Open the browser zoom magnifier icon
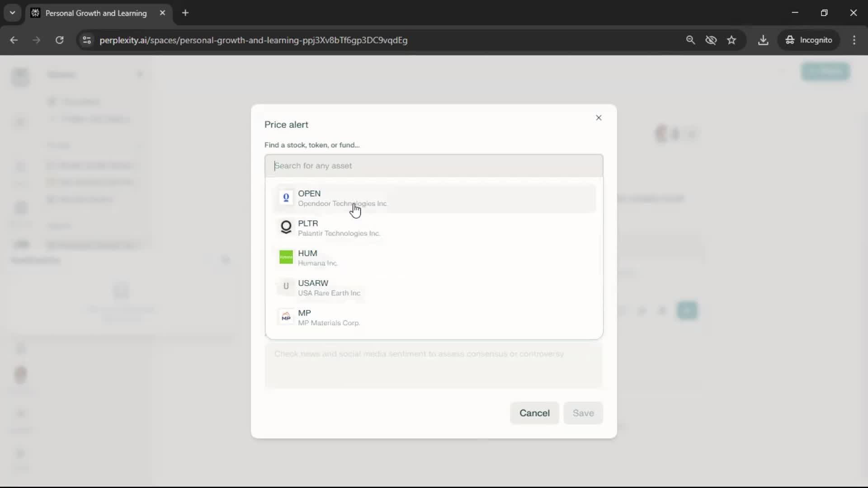 690,40
